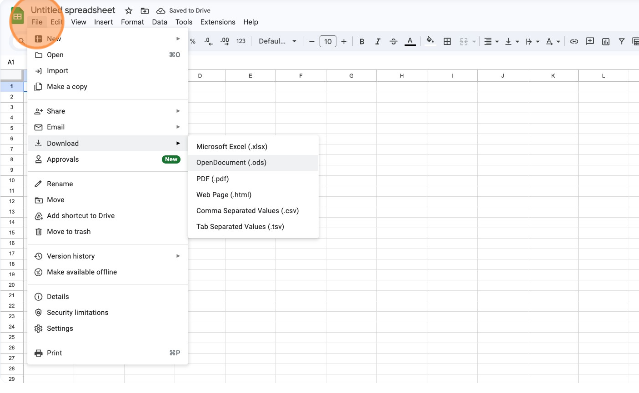Viewport: 639px width, 393px height.
Task: Open the Edit menu
Action: pyautogui.click(x=56, y=22)
